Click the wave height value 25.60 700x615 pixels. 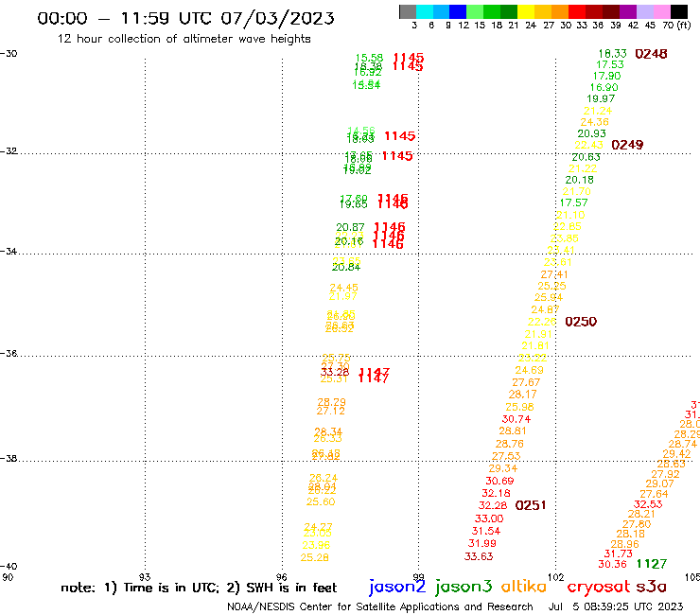click(x=321, y=502)
